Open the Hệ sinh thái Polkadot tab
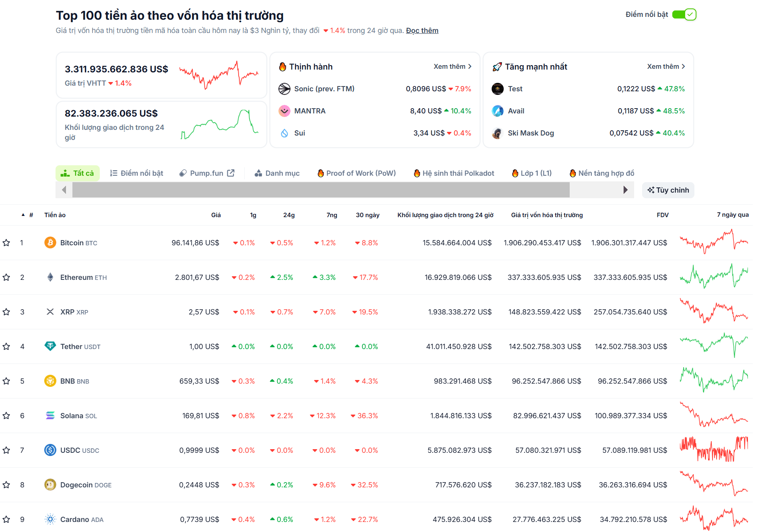 pyautogui.click(x=454, y=173)
